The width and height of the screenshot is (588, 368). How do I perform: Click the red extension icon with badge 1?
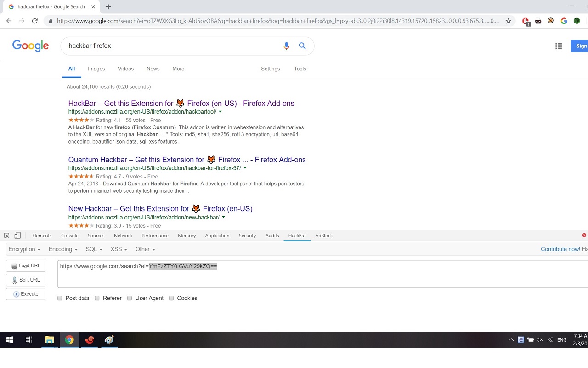coord(526,21)
